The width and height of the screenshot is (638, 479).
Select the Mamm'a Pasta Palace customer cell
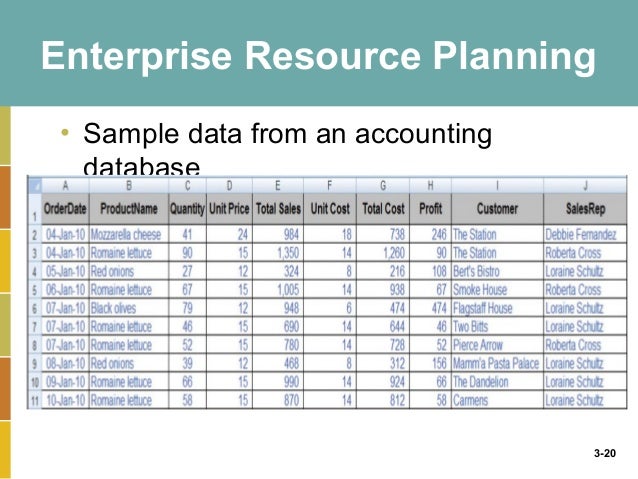[497, 363]
